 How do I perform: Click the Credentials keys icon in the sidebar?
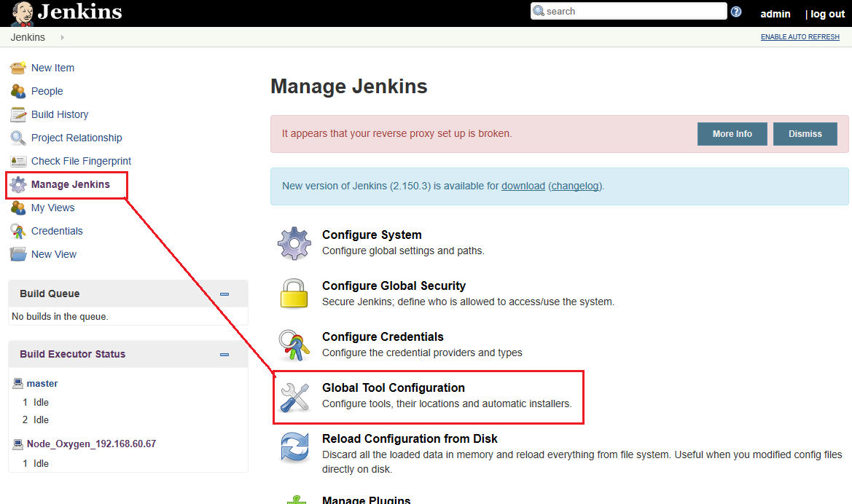[18, 232]
